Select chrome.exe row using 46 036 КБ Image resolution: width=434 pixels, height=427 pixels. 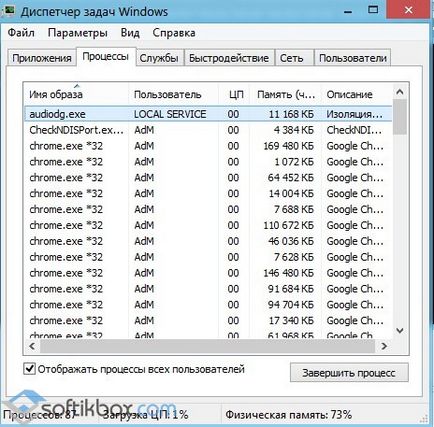208,241
